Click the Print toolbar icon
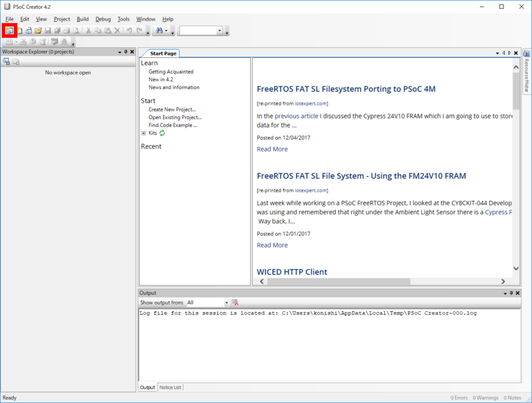The height and width of the screenshot is (403, 532). pyautogui.click(x=67, y=31)
